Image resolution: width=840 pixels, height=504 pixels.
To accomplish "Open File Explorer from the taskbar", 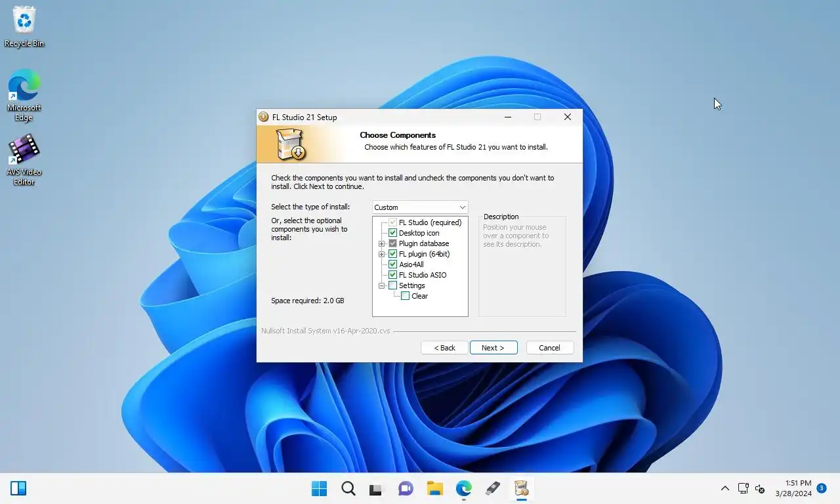I will pyautogui.click(x=434, y=488).
